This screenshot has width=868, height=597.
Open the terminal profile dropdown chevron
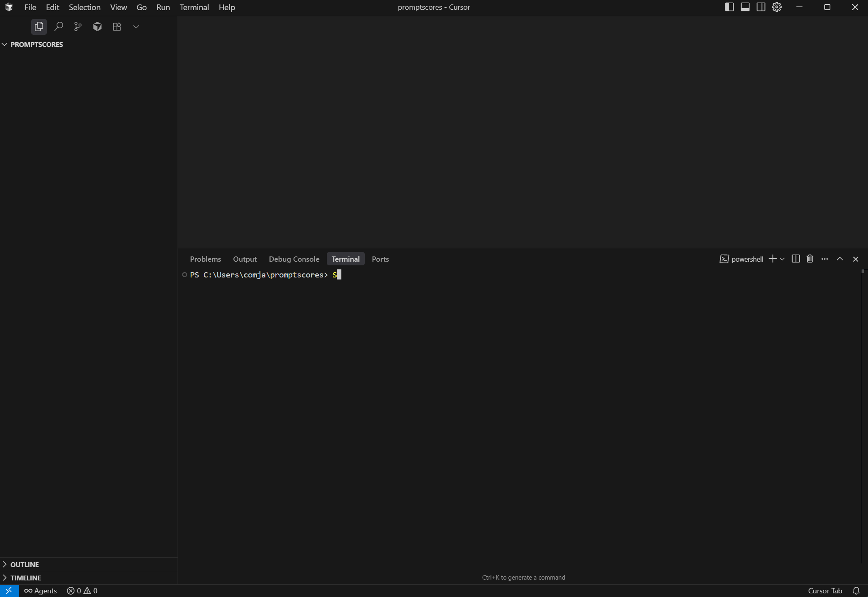[x=783, y=259]
